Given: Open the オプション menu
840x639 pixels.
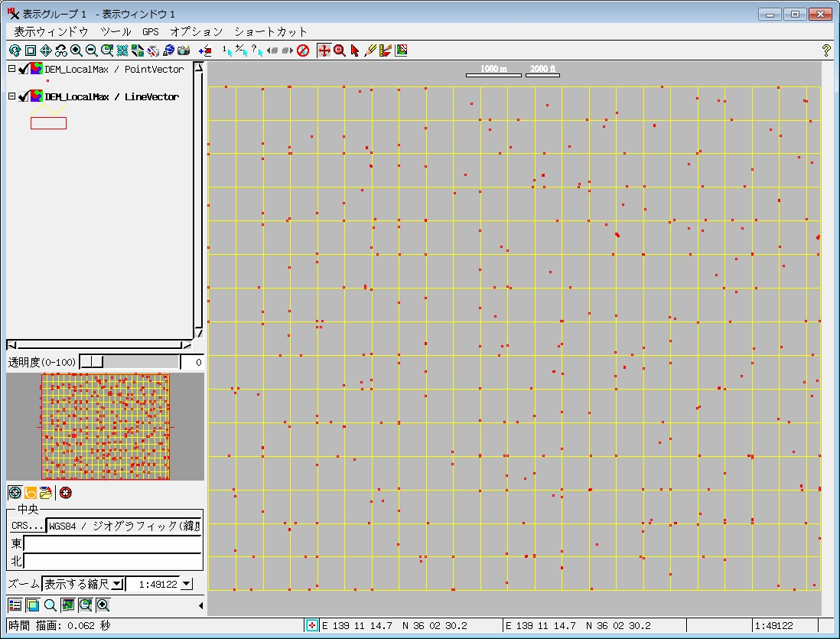Looking at the screenshot, I should (196, 31).
